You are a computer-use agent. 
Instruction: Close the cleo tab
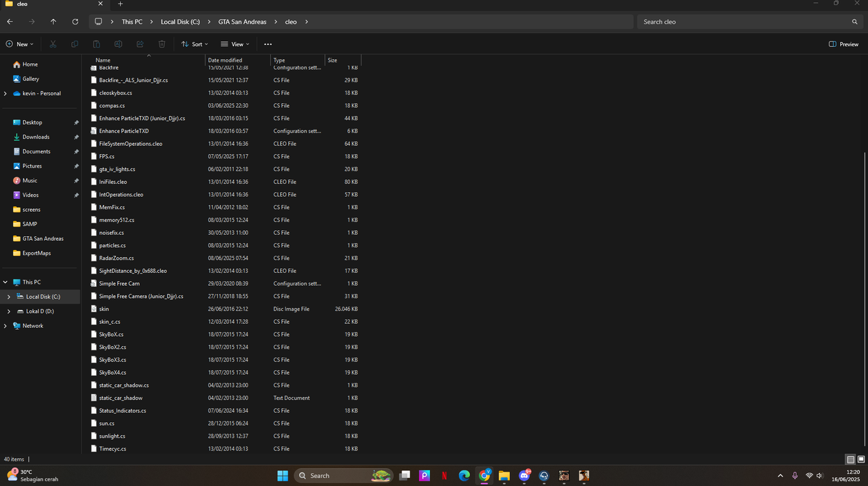[x=100, y=4]
